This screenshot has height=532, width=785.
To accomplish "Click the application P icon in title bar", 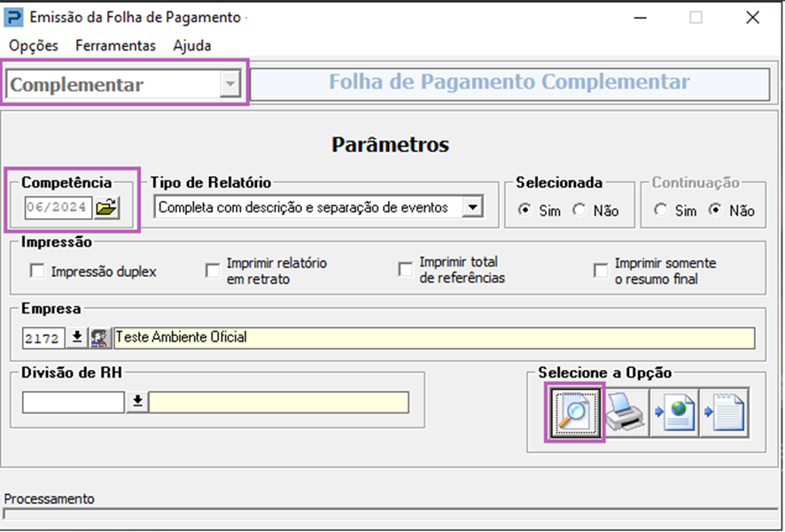I will 13,18.
